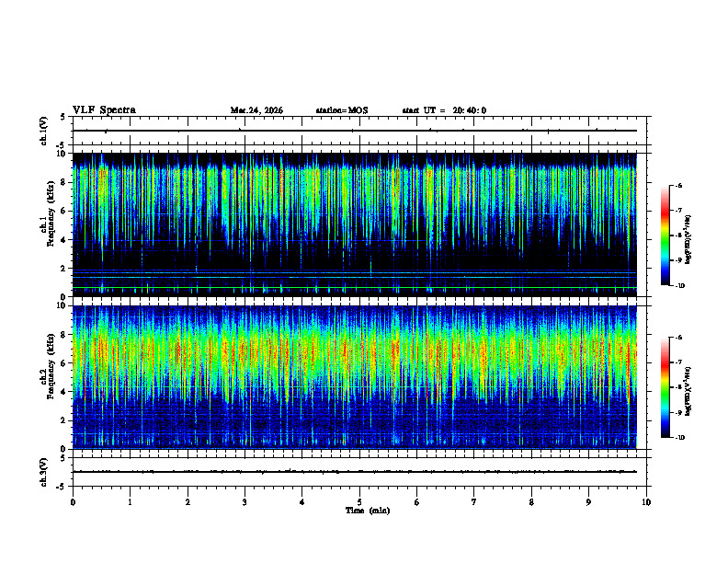The height and width of the screenshot is (563, 728).
Task: Click the "7" tick on the time axis
Action: tap(474, 502)
